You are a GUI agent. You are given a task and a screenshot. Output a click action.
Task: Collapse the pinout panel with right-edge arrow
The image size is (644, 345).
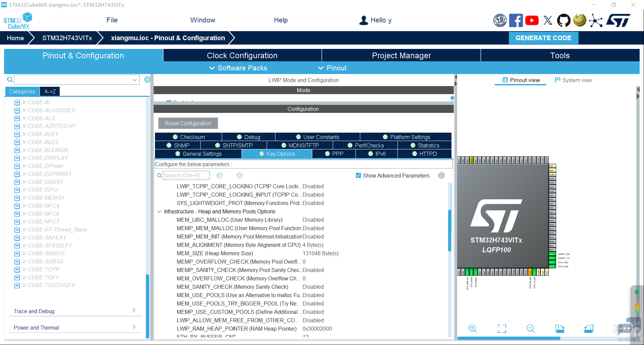638,93
